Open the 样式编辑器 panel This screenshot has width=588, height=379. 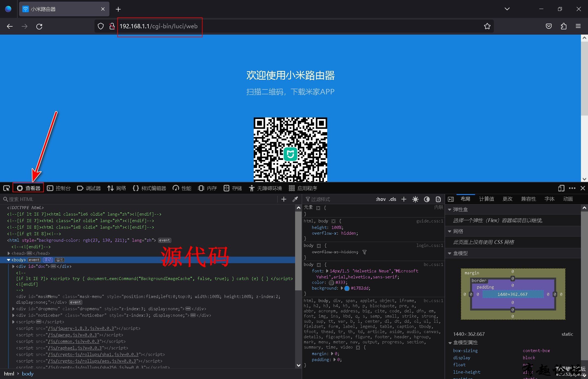149,188
